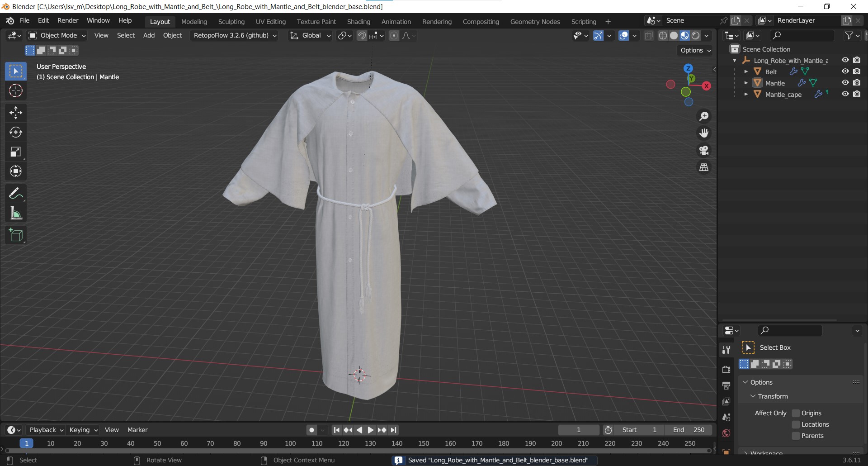Viewport: 868px width, 466px height.
Task: Select the Measure tool
Action: pos(16,213)
